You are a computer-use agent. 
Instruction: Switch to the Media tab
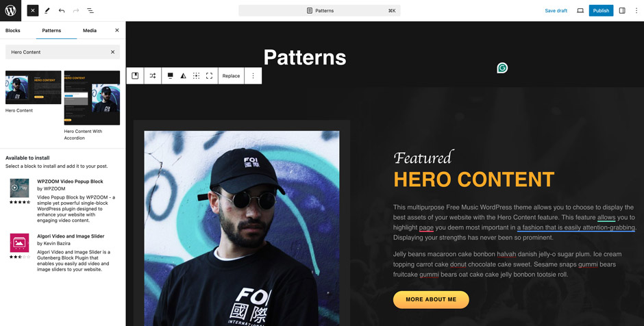(90, 30)
